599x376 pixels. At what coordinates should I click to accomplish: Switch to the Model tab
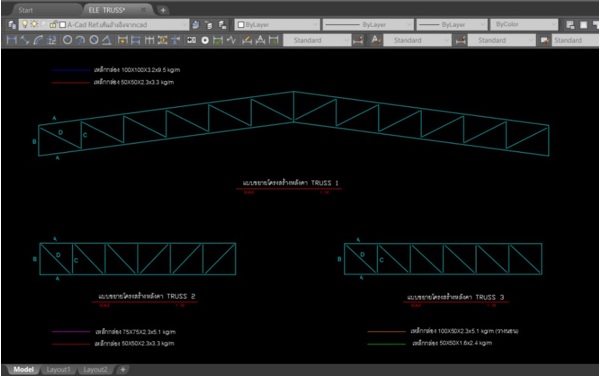(x=23, y=370)
